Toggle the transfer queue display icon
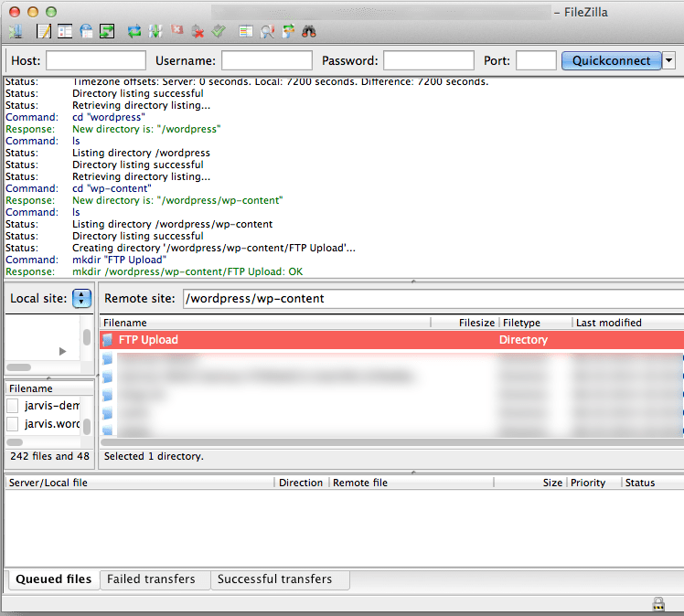The image size is (684, 616). [107, 31]
